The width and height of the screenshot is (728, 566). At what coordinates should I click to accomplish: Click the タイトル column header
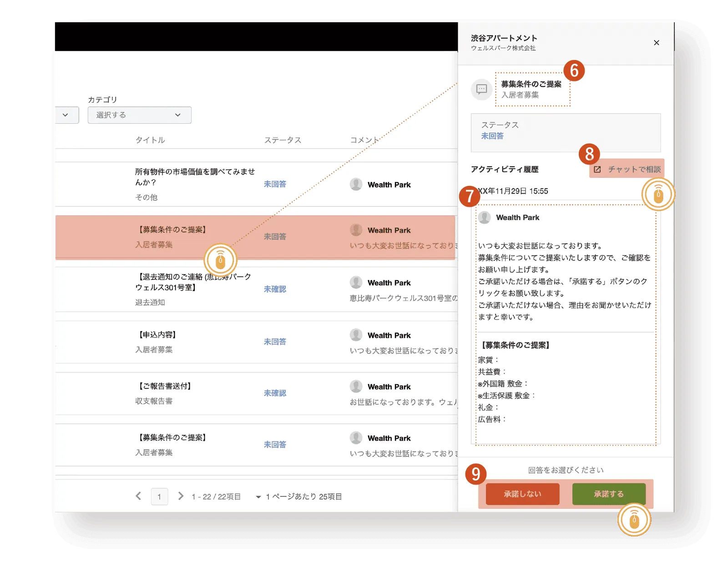point(150,140)
